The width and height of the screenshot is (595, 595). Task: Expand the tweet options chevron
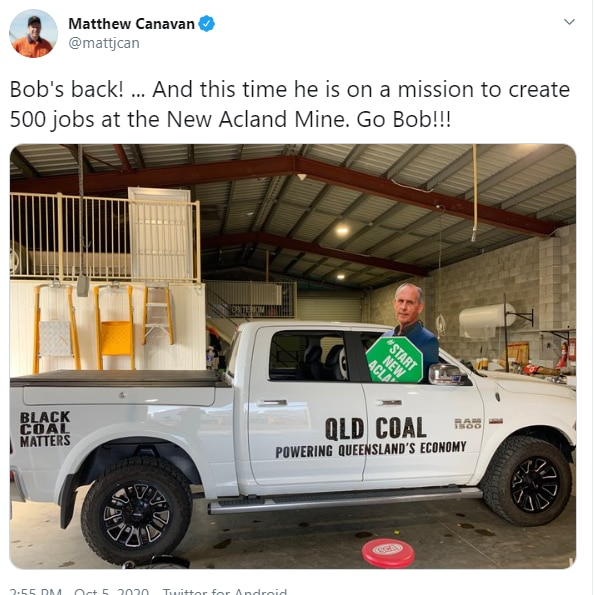(x=569, y=22)
